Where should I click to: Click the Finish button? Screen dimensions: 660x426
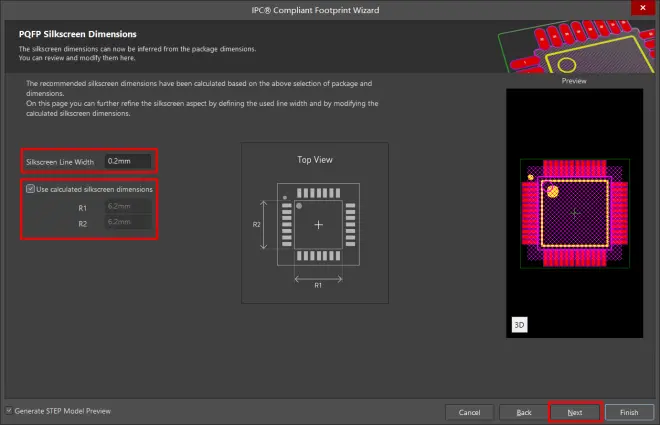tap(629, 413)
